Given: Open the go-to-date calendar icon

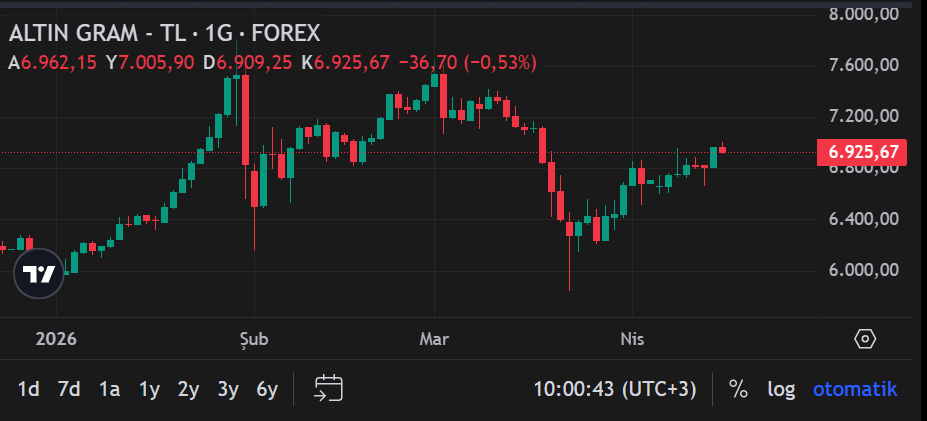Looking at the screenshot, I should (329, 389).
